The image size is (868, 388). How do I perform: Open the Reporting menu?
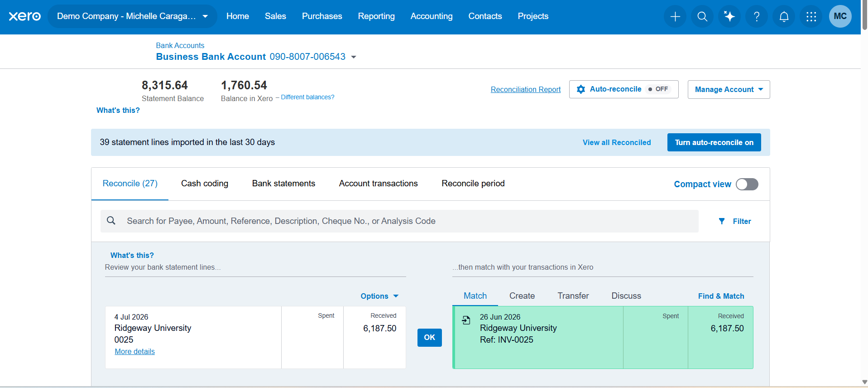click(376, 16)
